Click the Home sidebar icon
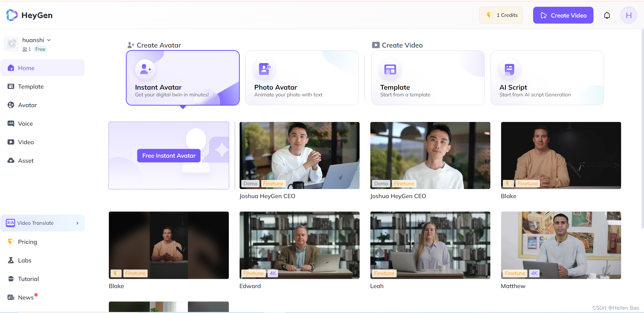This screenshot has height=313, width=644. 11,68
